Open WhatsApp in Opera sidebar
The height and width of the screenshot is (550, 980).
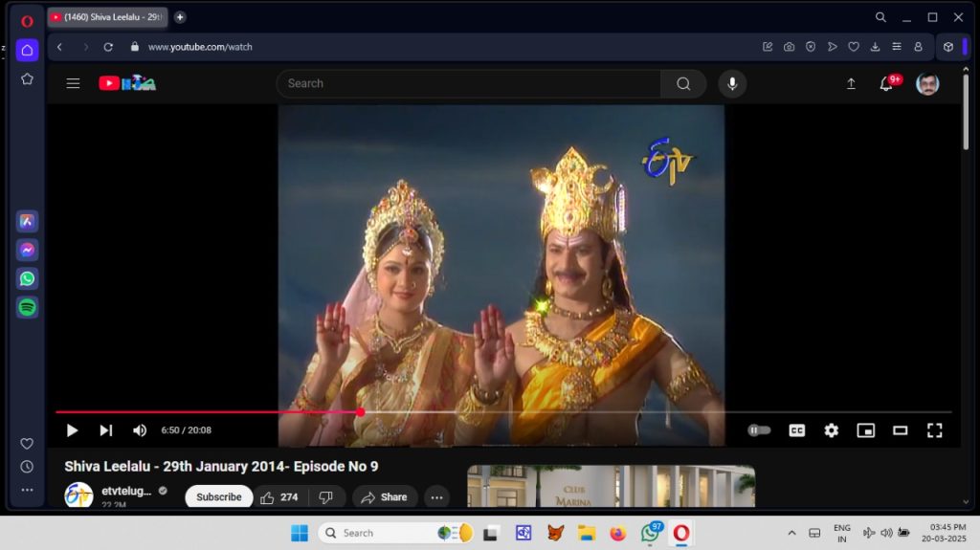[x=27, y=278]
